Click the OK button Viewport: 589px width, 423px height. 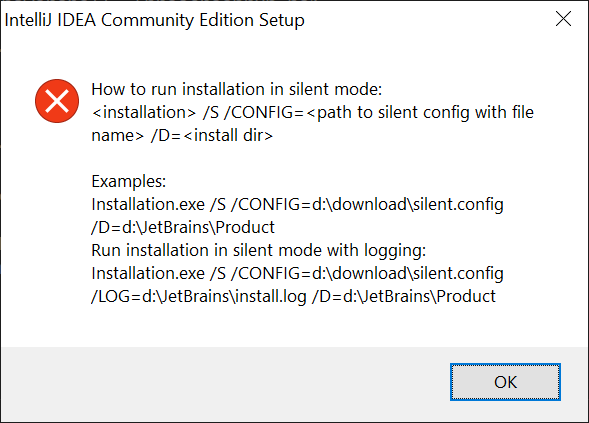coord(505,382)
